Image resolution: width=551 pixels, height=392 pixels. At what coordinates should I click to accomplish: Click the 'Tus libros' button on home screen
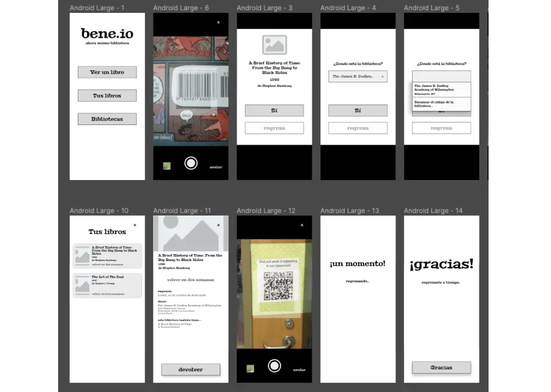click(107, 96)
